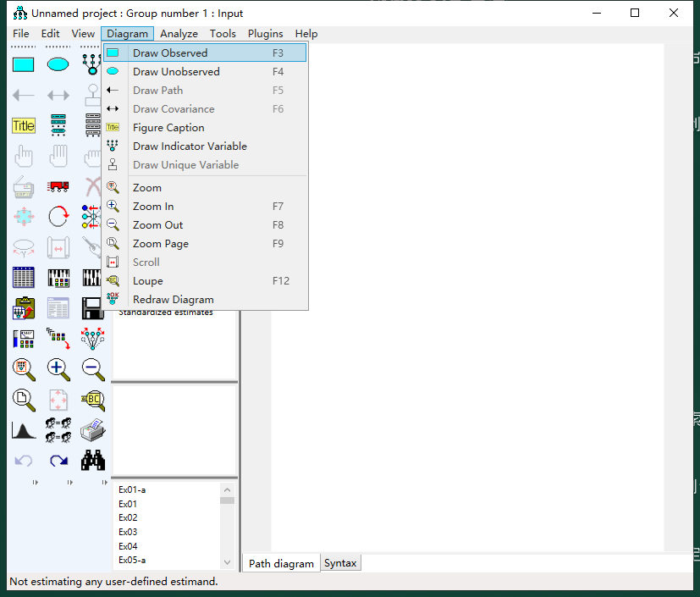Open the Help menu
Image resolution: width=700 pixels, height=597 pixels.
pyautogui.click(x=306, y=34)
